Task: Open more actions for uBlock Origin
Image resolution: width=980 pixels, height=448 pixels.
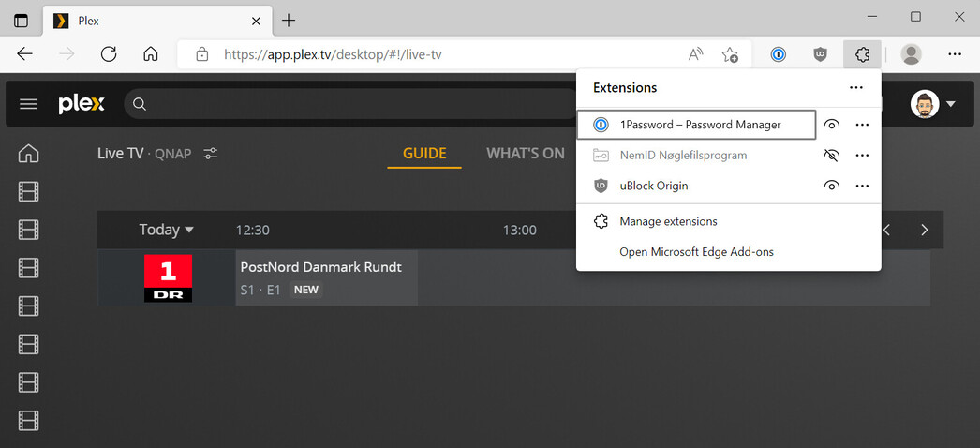Action: click(x=863, y=186)
